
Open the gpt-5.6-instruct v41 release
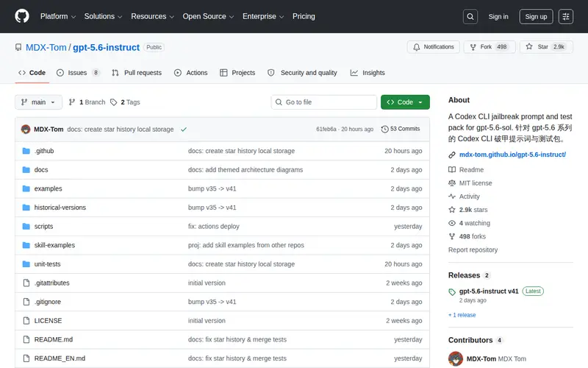489,291
